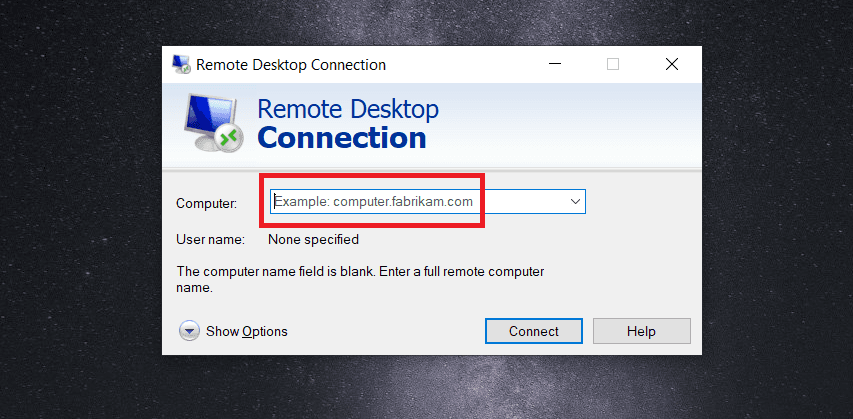Viewport: 853px width, 419px height.
Task: Click the small Remote Desktop title bar icon
Action: coord(181,64)
